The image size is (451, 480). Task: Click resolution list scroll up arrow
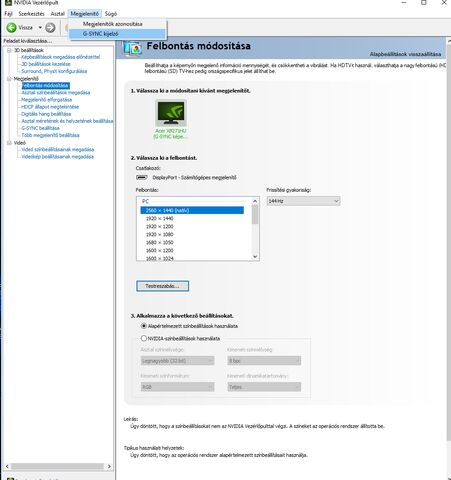(x=255, y=201)
